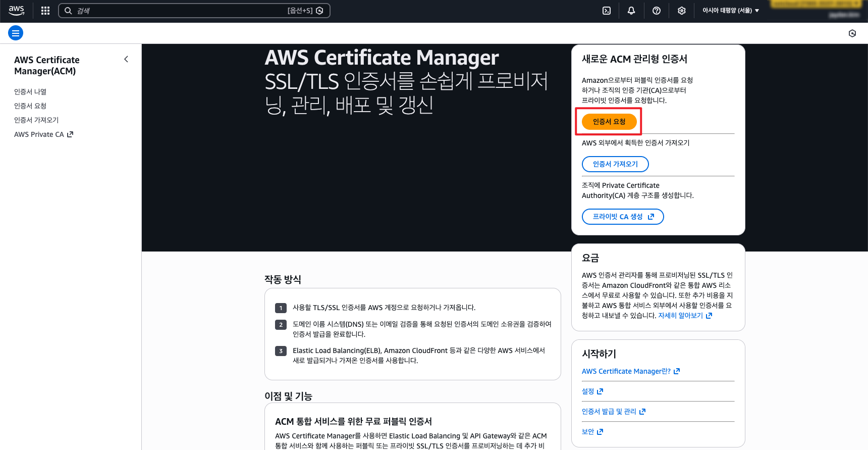
Task: Click step 3 text about Elastic Load Balancing(ELB)
Action: (419, 356)
